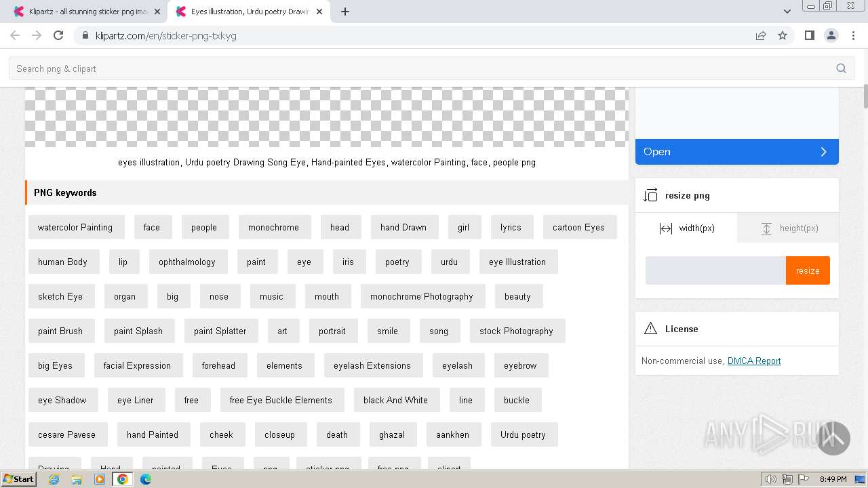Screen dimensions: 868x488
Task: Open the monochrome keyword tag
Action: click(x=273, y=227)
